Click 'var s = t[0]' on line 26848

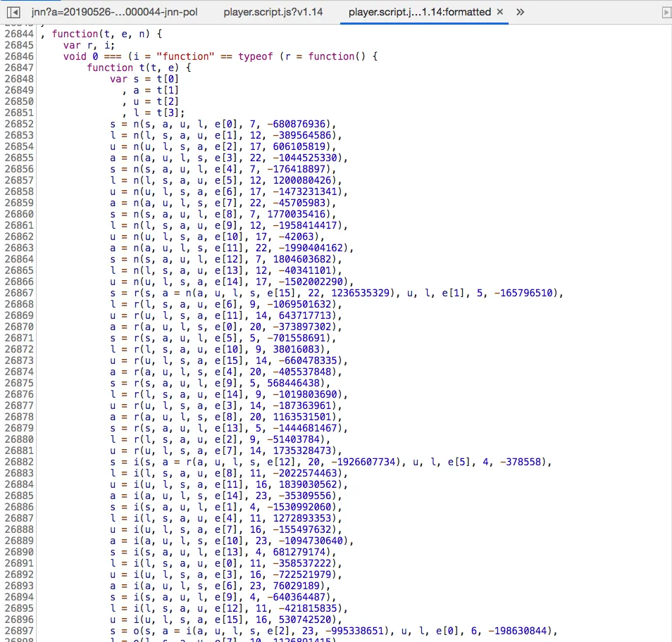pos(144,80)
